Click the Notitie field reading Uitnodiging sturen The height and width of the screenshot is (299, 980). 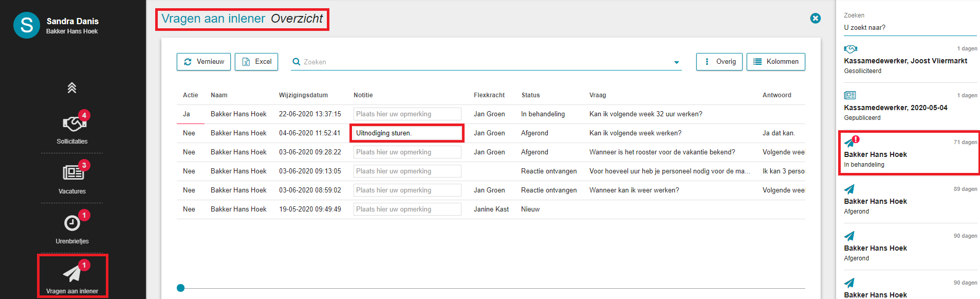pyautogui.click(x=407, y=133)
